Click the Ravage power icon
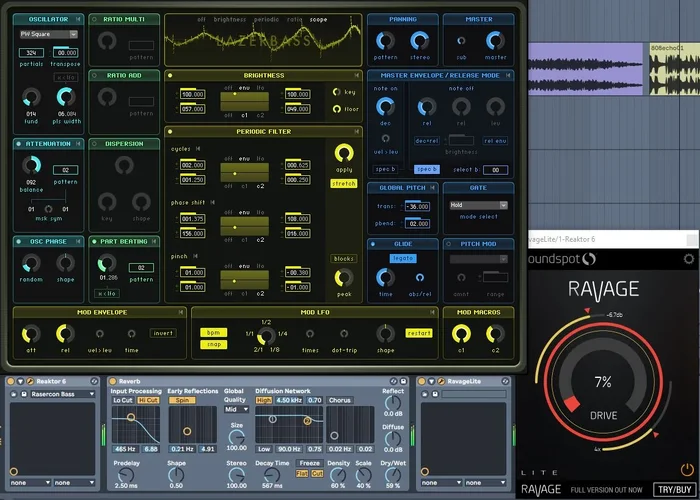Image resolution: width=700 pixels, height=500 pixels. point(687,469)
